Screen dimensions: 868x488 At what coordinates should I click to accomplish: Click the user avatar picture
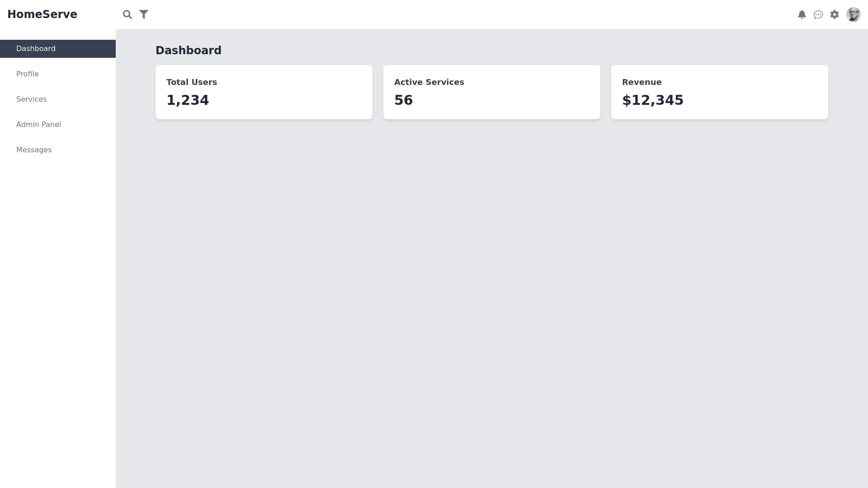[x=853, y=14]
